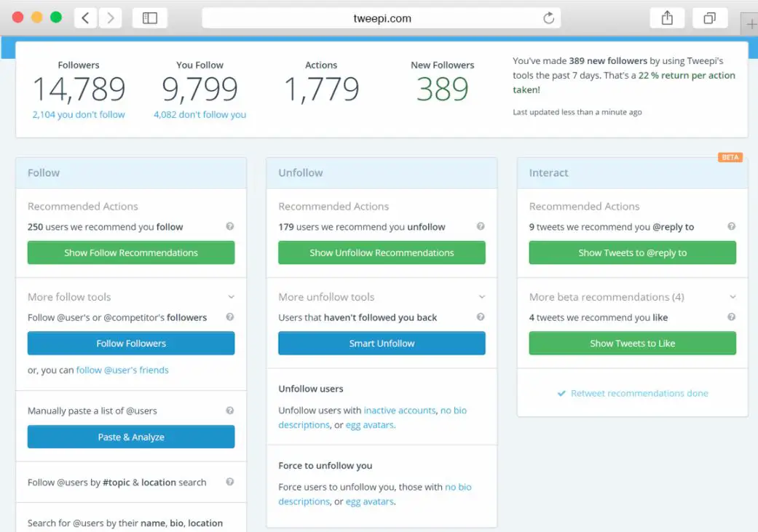Click the Follow Followers button
Screen dimensions: 758x532
coord(131,343)
